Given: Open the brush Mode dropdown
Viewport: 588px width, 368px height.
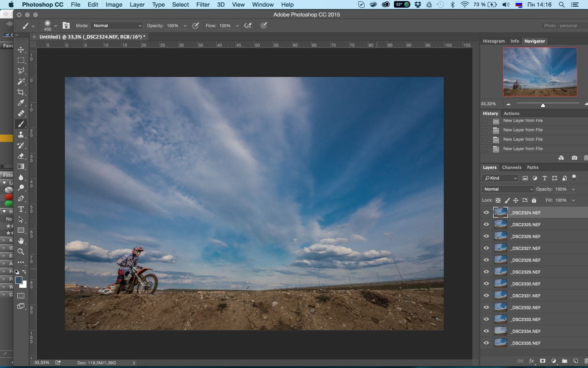Looking at the screenshot, I should [117, 26].
